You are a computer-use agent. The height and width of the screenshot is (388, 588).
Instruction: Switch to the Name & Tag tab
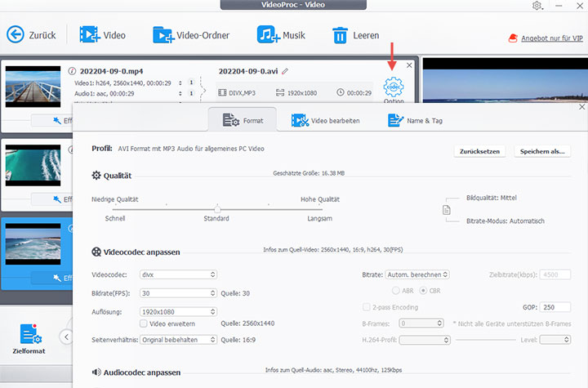point(415,121)
